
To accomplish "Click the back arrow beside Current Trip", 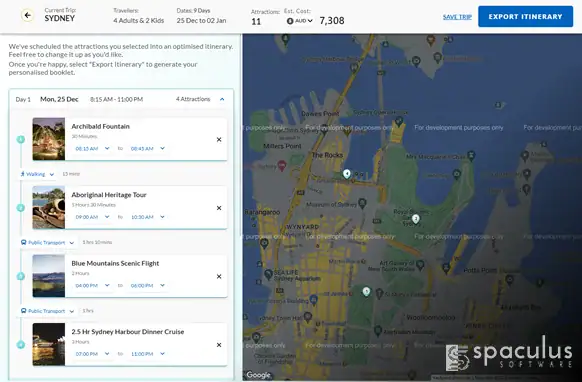I will pos(27,15).
